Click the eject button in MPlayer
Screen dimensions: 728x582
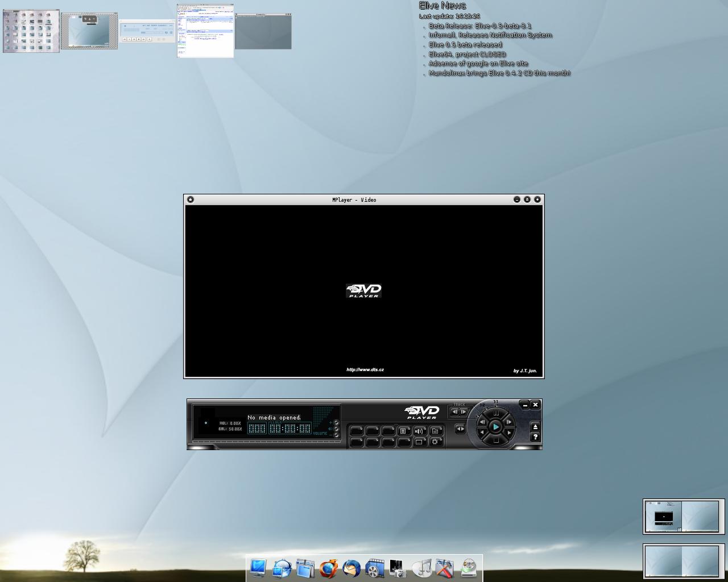pos(535,427)
